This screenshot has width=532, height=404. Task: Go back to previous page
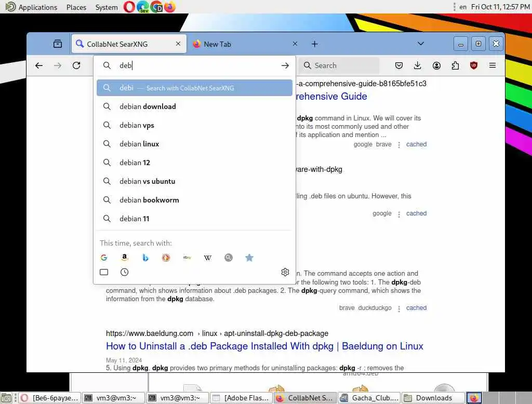pyautogui.click(x=39, y=65)
